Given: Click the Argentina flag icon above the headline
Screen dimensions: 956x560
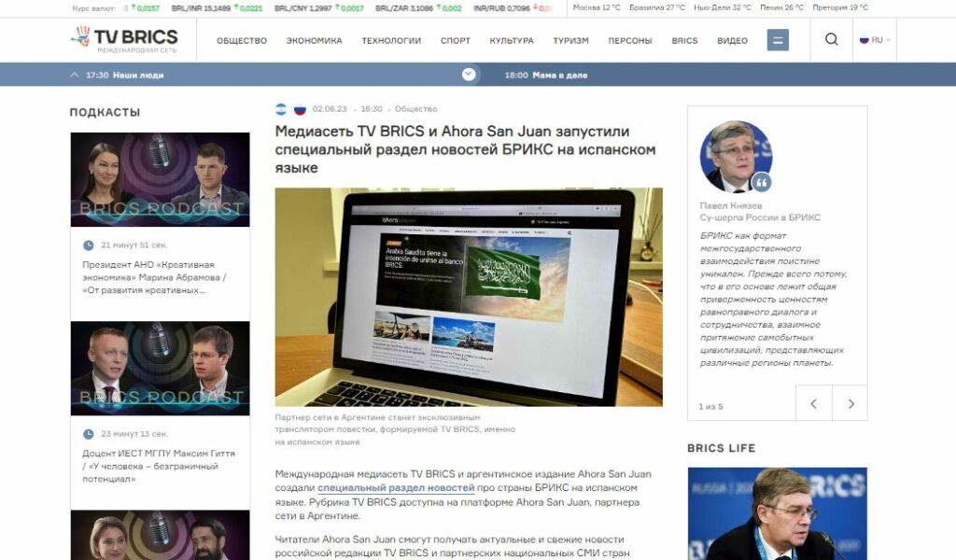Looking at the screenshot, I should [x=280, y=109].
